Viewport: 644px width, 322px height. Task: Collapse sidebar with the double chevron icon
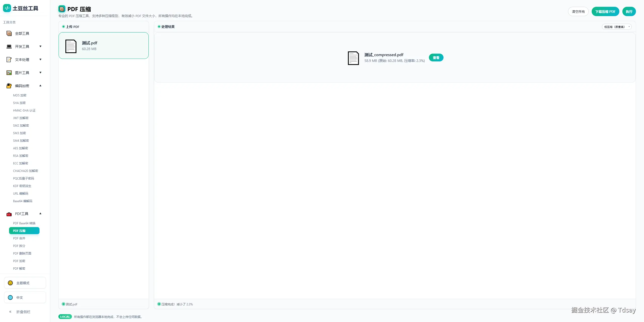pos(10,312)
